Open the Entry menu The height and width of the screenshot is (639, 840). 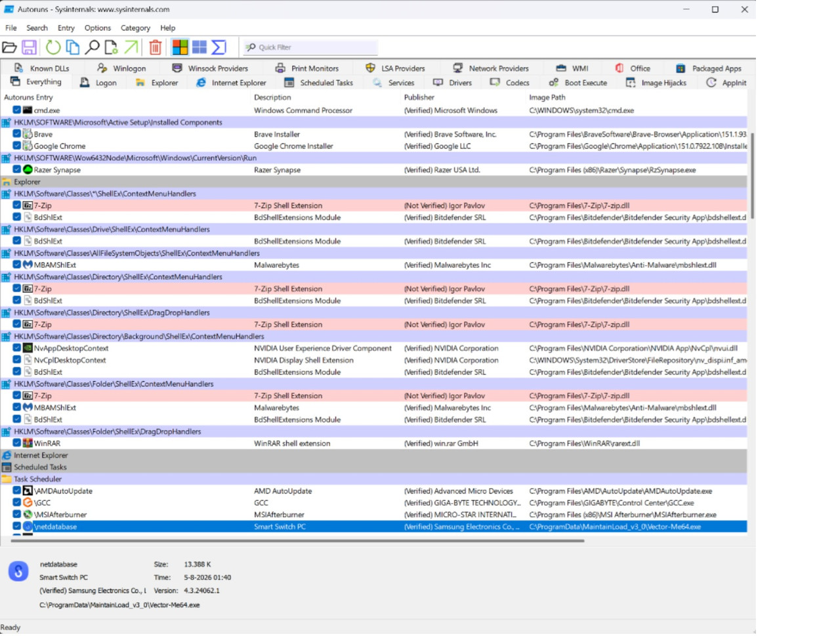point(66,28)
